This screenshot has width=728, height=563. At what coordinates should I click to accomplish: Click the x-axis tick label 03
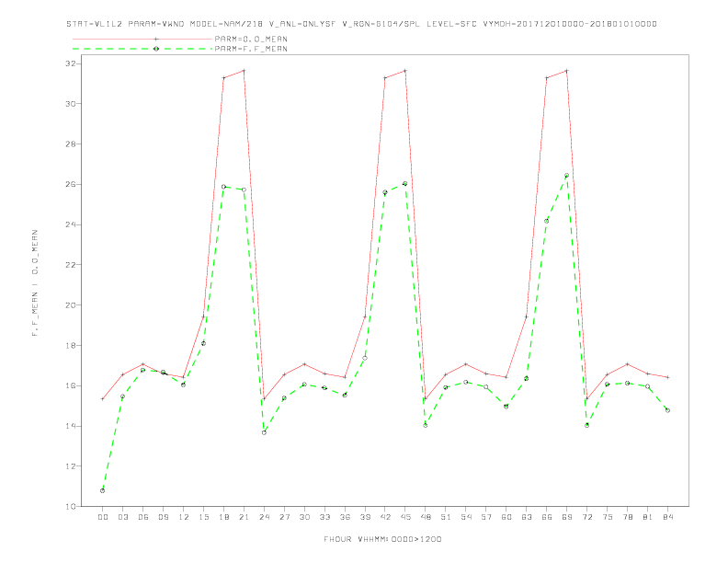(122, 517)
